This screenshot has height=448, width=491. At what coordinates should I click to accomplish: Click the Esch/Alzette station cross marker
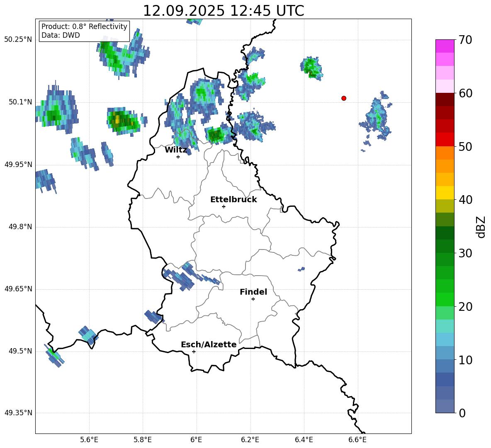tap(194, 351)
